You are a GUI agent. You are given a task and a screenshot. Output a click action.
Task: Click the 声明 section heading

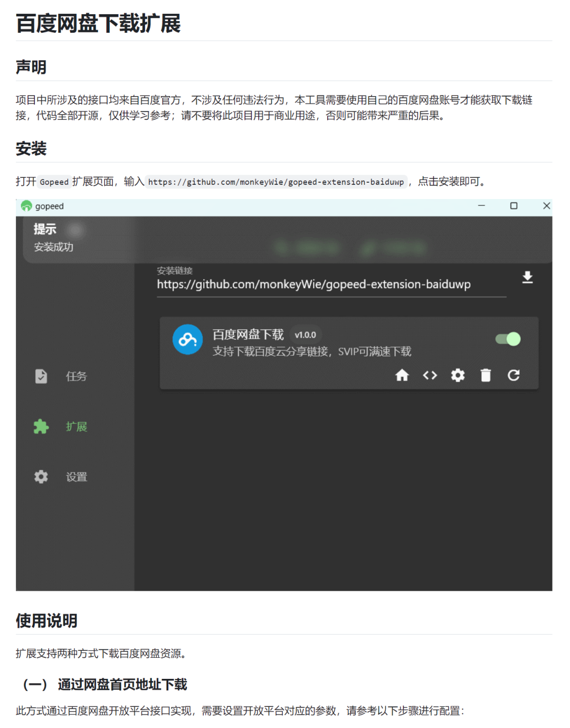(31, 67)
